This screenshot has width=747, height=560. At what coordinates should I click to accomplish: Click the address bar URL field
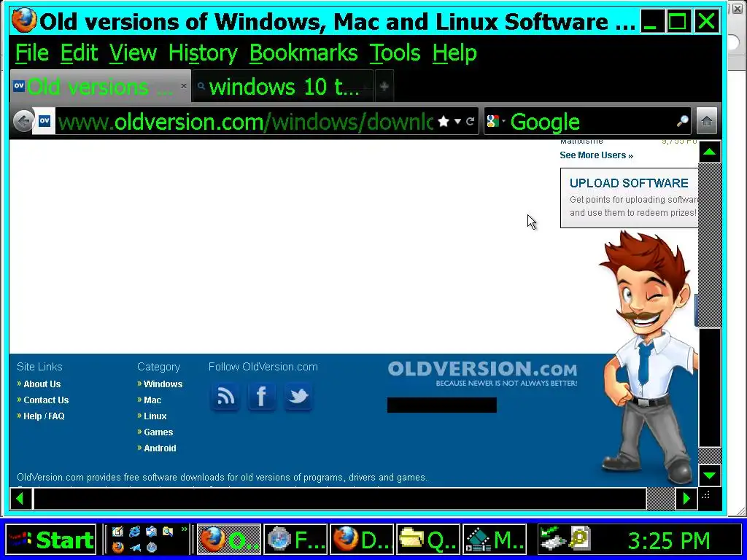click(245, 122)
